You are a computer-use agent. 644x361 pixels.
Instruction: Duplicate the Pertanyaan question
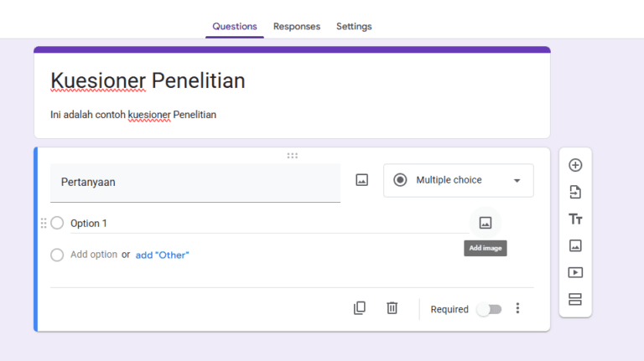(x=360, y=308)
